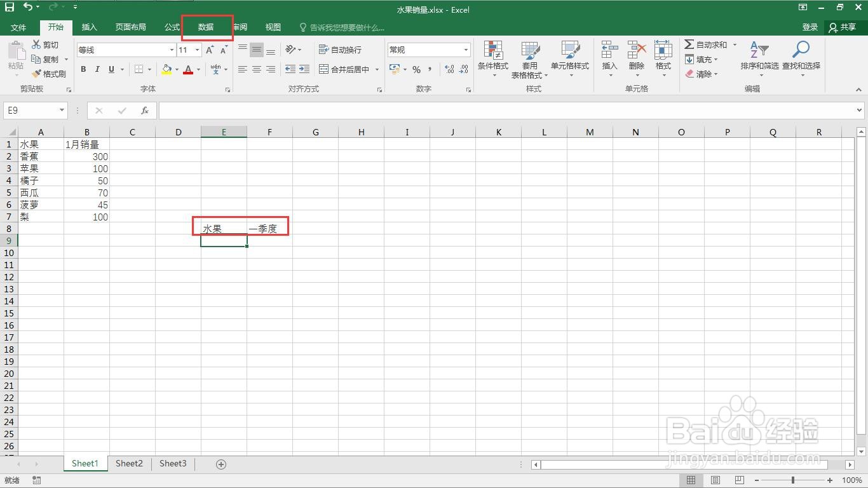
Task: Toggle bold formatting
Action: [83, 69]
